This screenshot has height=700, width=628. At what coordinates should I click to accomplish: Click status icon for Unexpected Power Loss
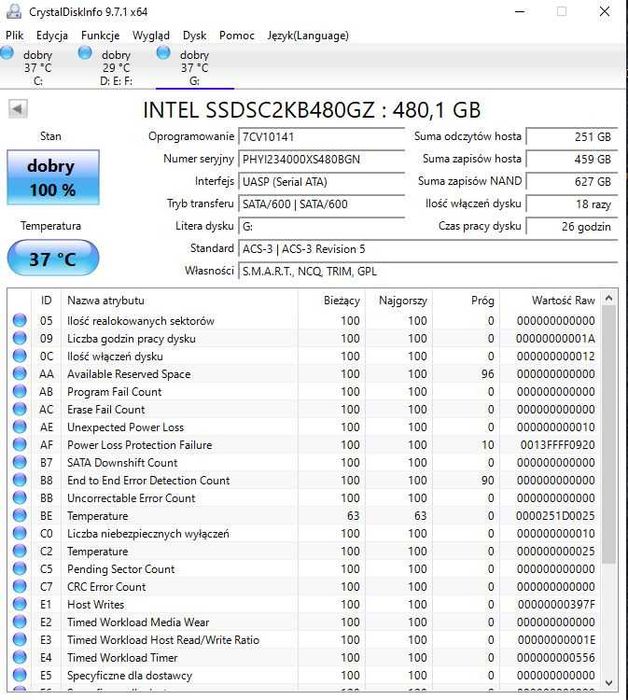(x=20, y=427)
